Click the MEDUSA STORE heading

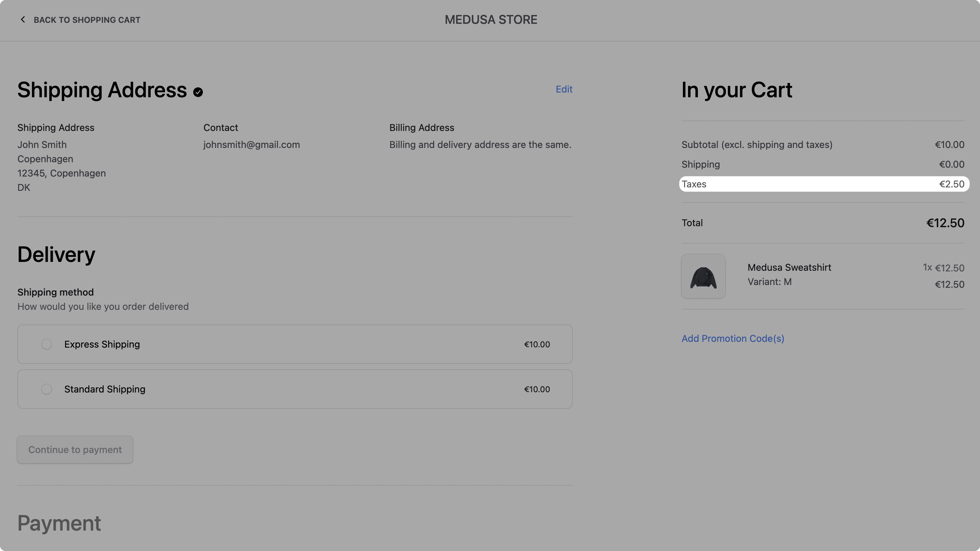pos(490,19)
